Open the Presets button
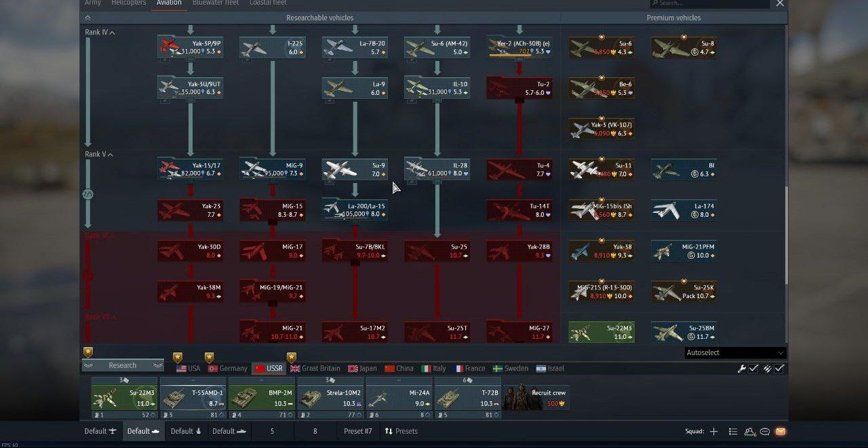The height and width of the screenshot is (448, 868). coord(401,431)
